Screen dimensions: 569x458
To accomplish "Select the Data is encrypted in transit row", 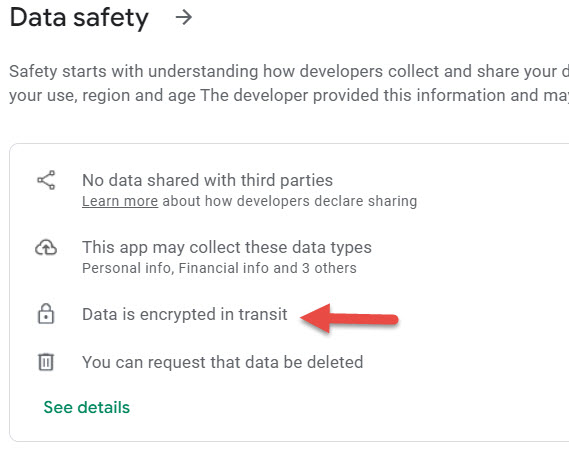I will [x=185, y=314].
